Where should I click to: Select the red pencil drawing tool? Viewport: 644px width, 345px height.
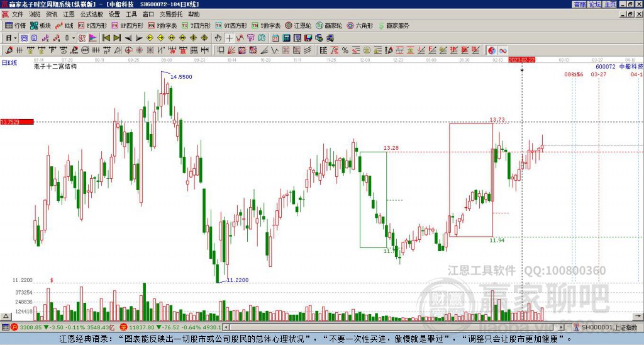(x=9, y=50)
